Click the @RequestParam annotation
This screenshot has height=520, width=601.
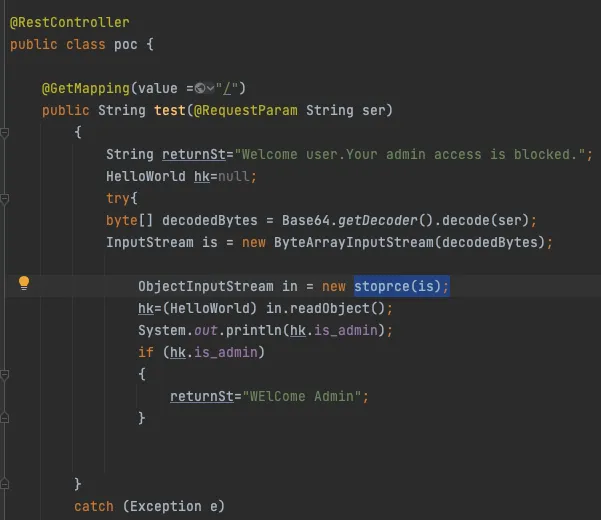[x=245, y=110]
